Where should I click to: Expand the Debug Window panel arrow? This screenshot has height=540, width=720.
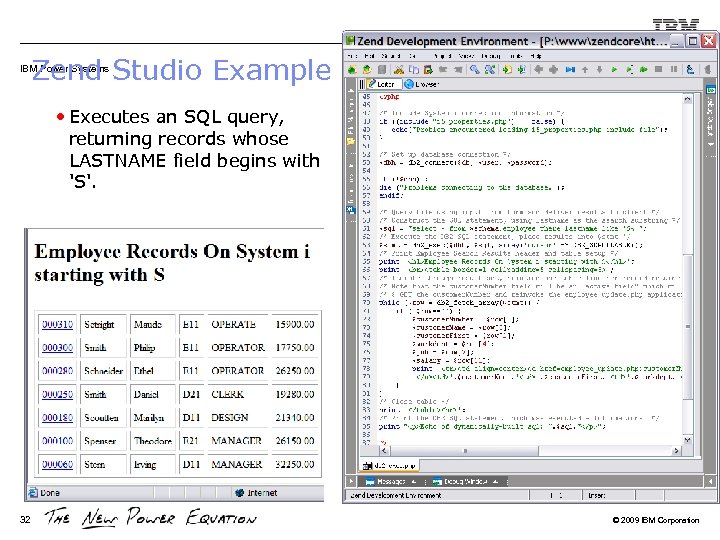pyautogui.click(x=495, y=481)
